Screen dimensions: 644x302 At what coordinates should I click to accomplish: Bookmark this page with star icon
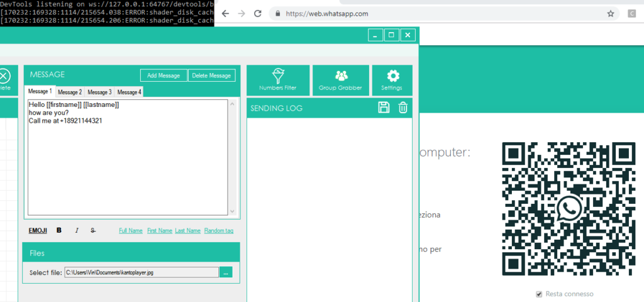pos(610,13)
